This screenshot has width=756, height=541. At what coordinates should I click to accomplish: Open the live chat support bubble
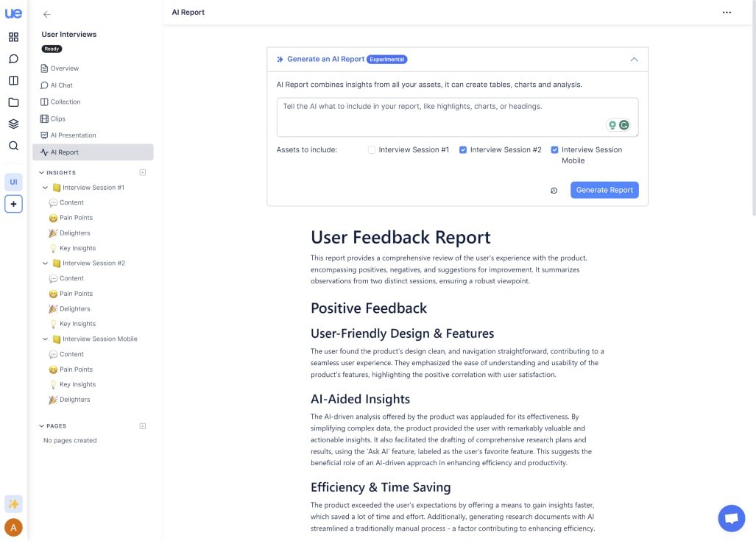[731, 518]
